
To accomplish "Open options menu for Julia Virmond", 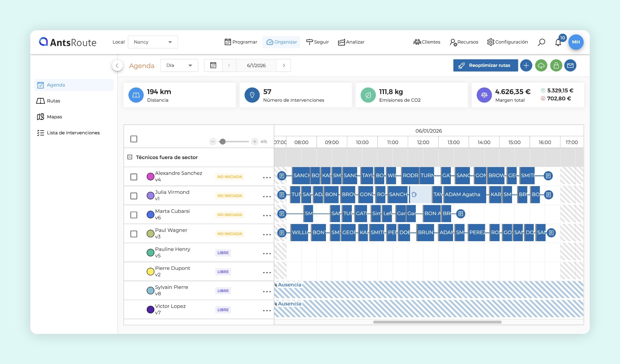I will 267,196.
